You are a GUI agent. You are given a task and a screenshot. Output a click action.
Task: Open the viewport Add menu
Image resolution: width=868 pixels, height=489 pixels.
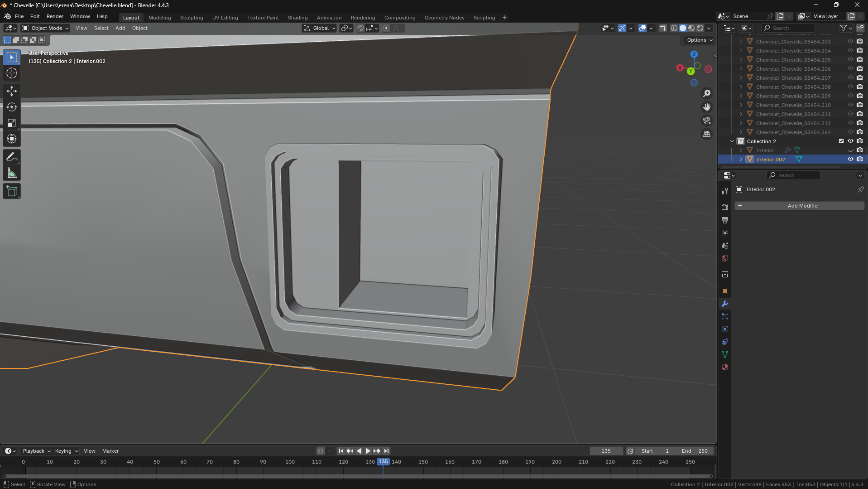coord(120,28)
